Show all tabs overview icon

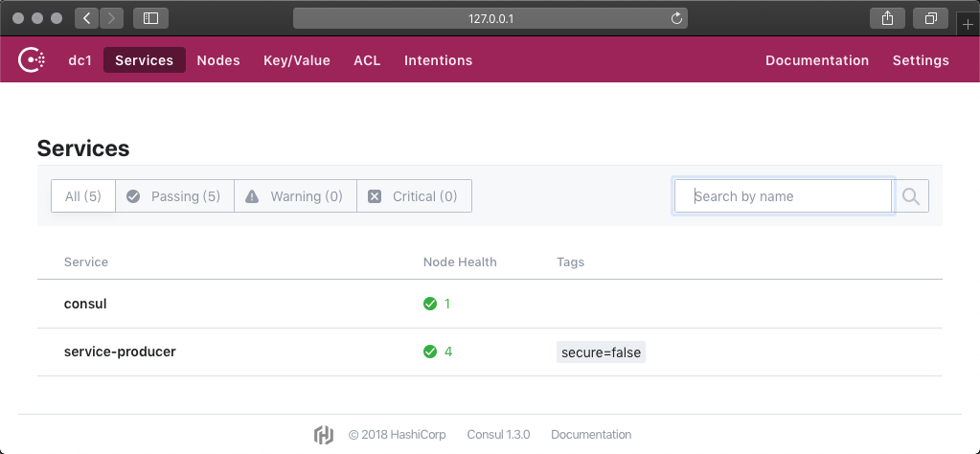point(930,18)
